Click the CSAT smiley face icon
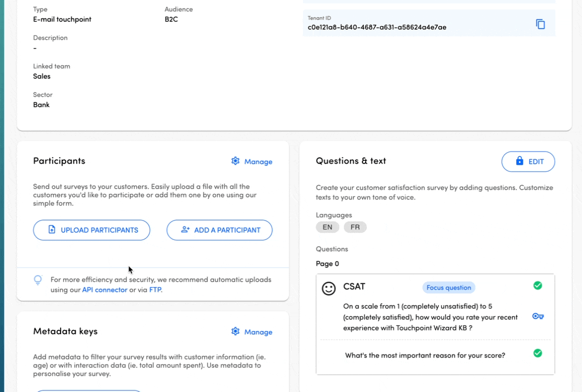This screenshot has height=392, width=582. point(329,289)
